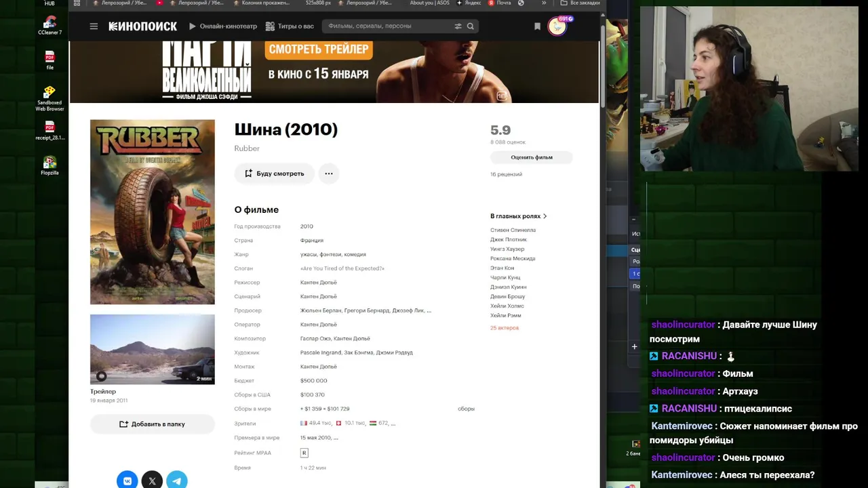Open actress Роксана Мескида
This screenshot has width=868, height=488.
pyautogui.click(x=513, y=259)
